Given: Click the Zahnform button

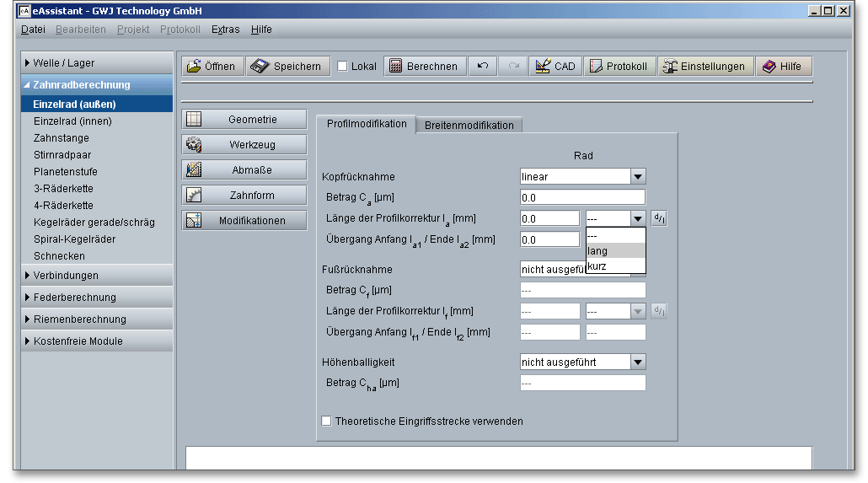Looking at the screenshot, I should tap(244, 196).
